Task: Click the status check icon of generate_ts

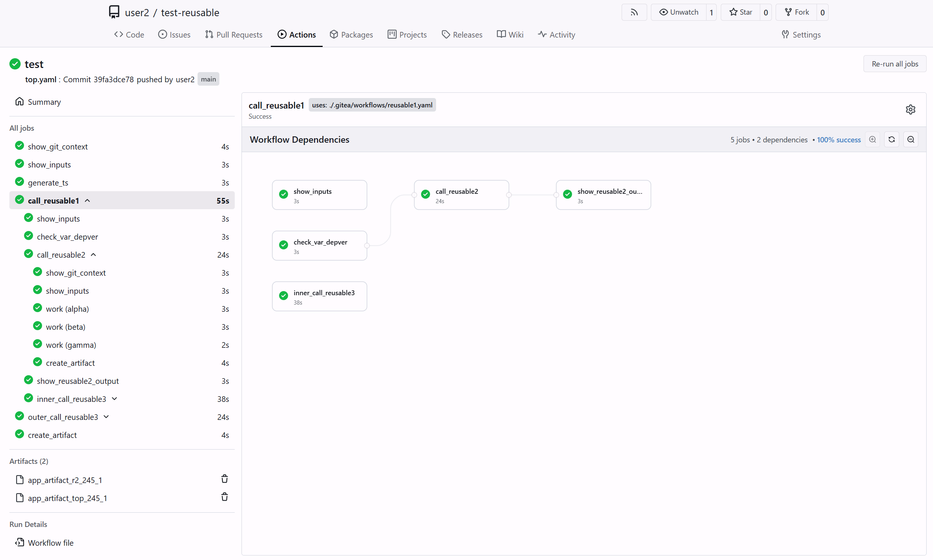Action: pyautogui.click(x=20, y=182)
